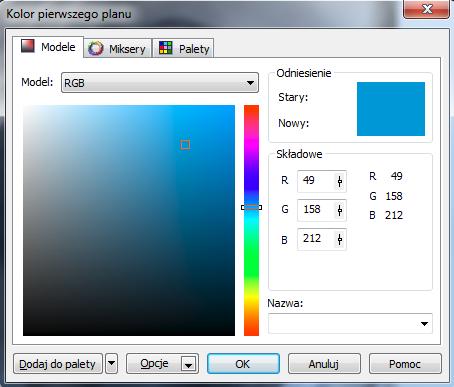Pick red at top of hue bar

(251, 107)
